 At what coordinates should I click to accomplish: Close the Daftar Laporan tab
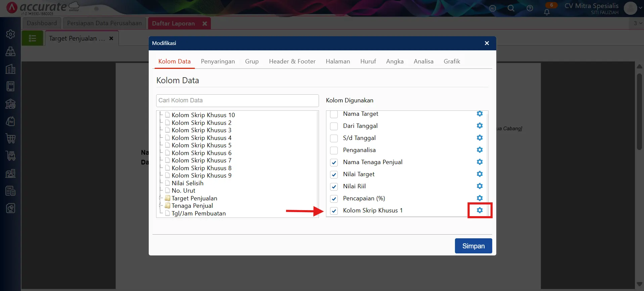point(204,23)
